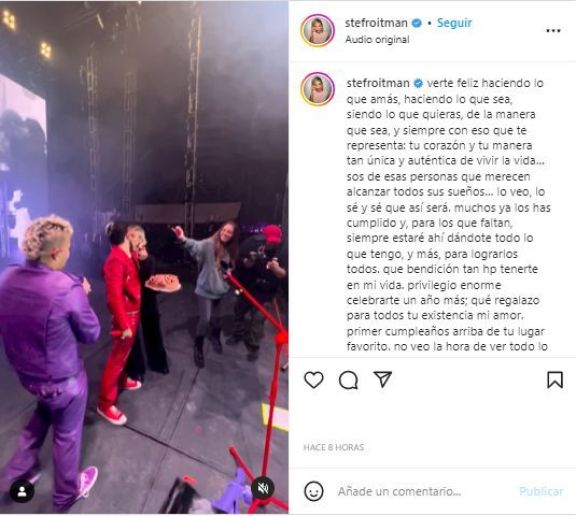The image size is (576, 516).
Task: Open the emoji picker smiley icon
Action: (x=314, y=491)
